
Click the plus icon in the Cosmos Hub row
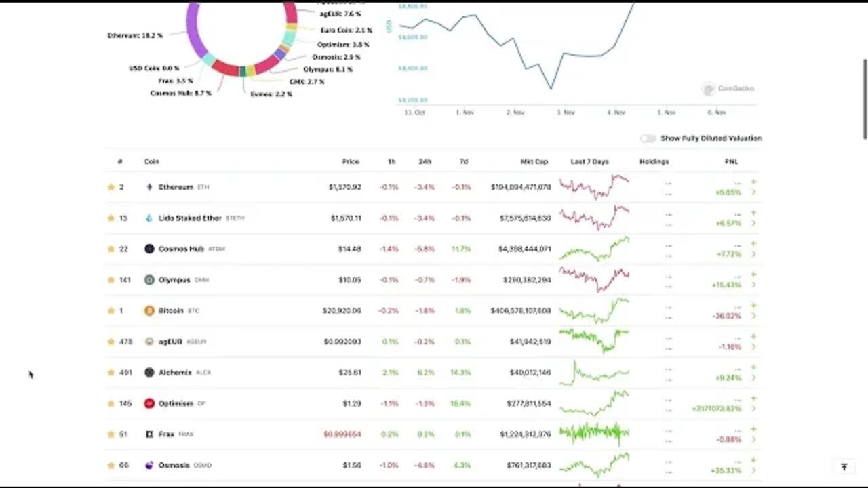pos(753,243)
